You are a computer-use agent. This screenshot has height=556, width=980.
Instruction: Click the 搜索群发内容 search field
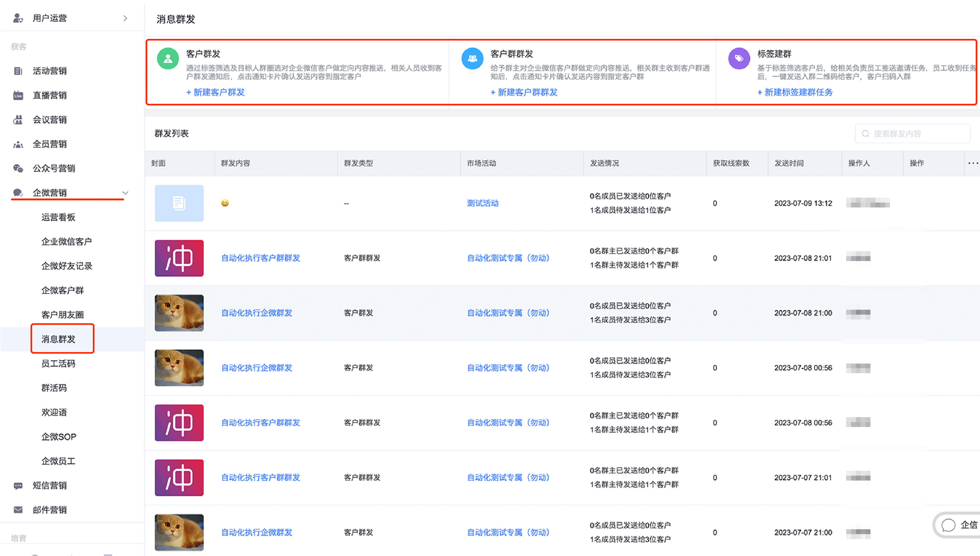pos(913,134)
